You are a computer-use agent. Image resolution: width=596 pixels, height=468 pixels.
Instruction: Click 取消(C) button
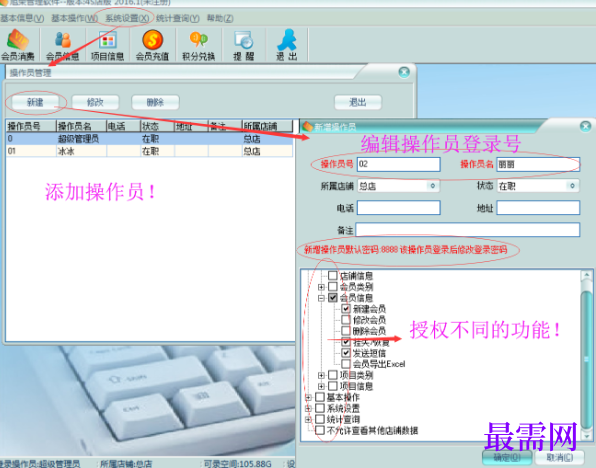coord(560,457)
